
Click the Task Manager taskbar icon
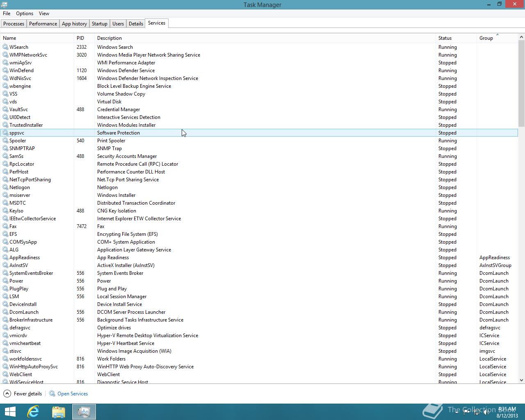pos(84,412)
